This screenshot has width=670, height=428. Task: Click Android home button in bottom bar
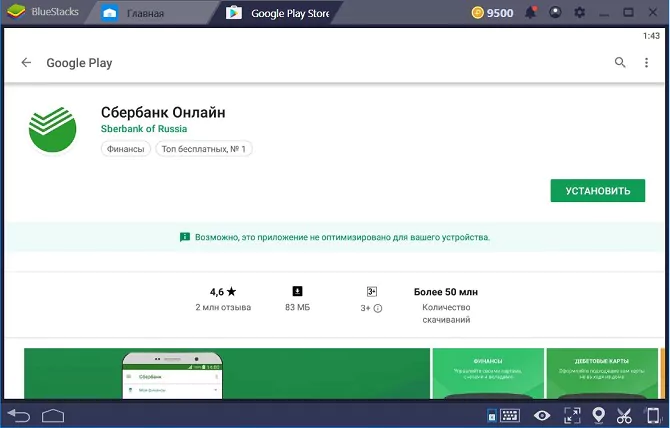point(53,416)
